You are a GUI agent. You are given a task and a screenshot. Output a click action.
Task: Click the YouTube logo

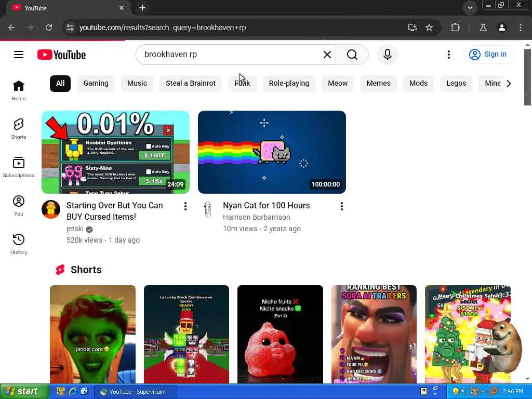[x=61, y=55]
